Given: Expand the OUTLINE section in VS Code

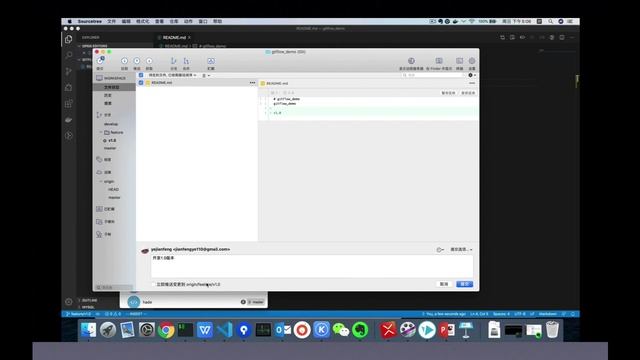Looking at the screenshot, I should 89,300.
